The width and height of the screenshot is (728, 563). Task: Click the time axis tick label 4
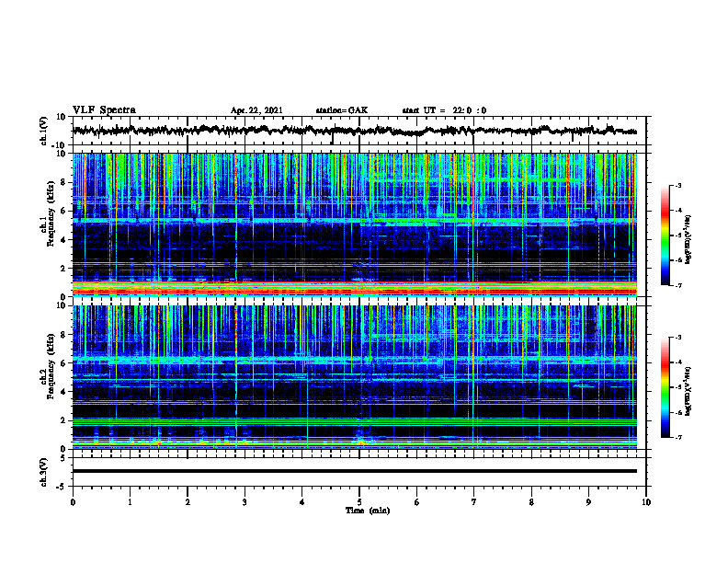tap(302, 502)
